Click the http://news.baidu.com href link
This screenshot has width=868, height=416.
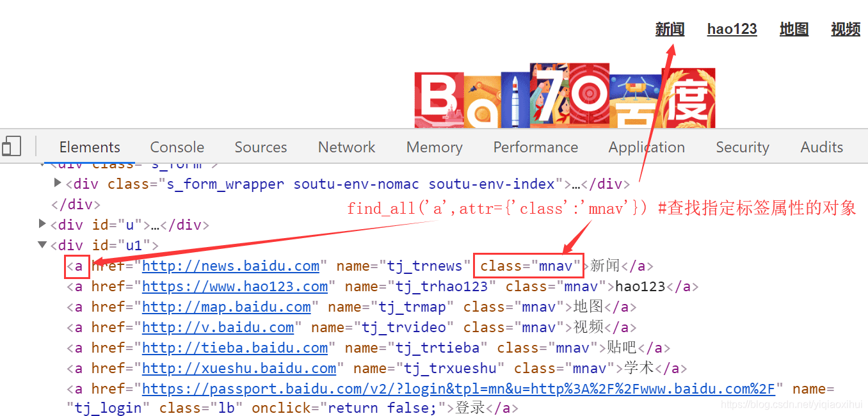click(x=230, y=266)
